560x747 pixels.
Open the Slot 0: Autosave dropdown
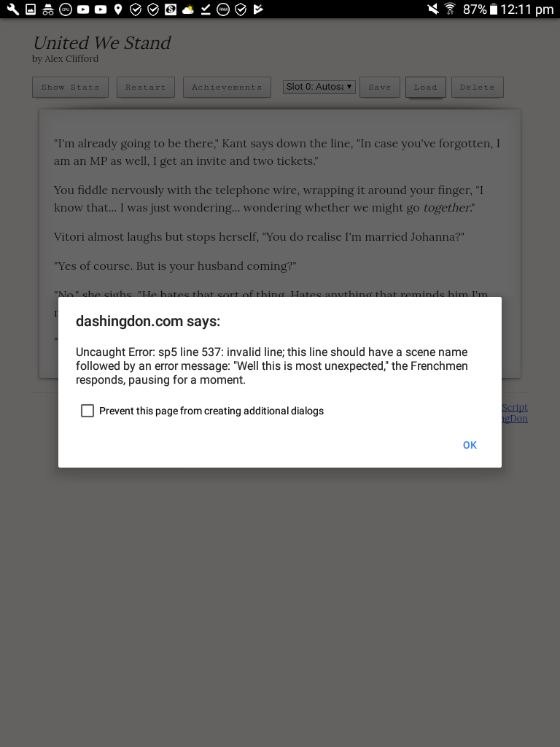click(319, 87)
